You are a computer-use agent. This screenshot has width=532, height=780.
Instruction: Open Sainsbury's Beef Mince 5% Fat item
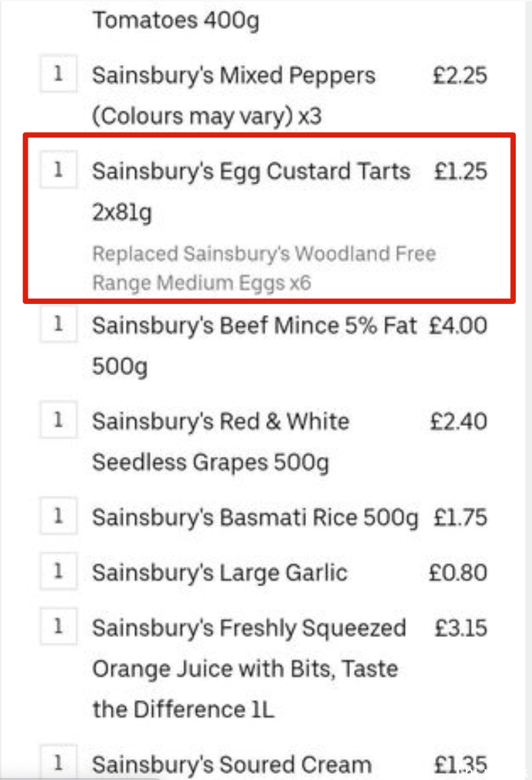click(x=254, y=346)
